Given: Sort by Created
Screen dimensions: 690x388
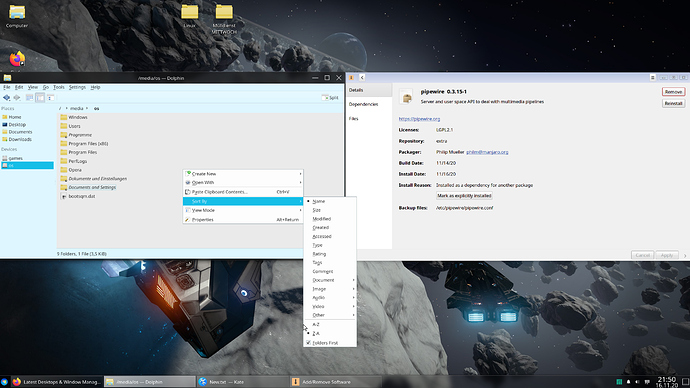Looking at the screenshot, I should (x=330, y=228).
